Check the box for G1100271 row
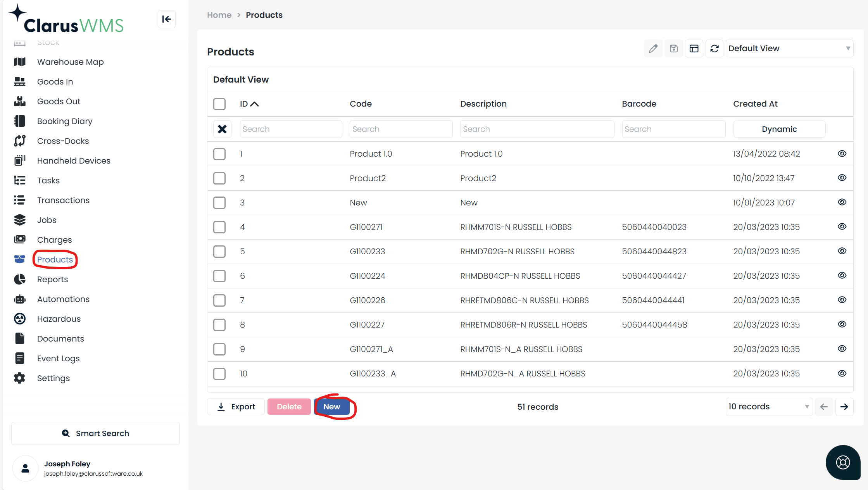Screen dimensions: 868x490 click(219, 227)
